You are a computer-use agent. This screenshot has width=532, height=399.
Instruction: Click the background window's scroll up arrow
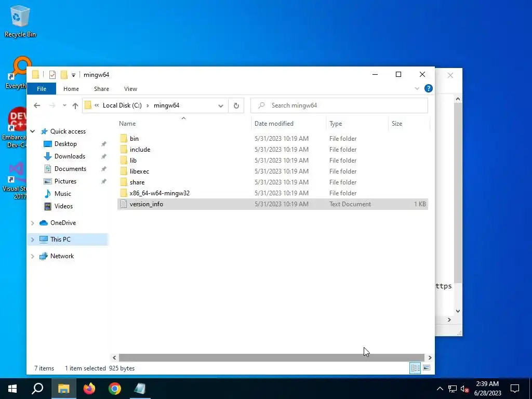coord(458,99)
